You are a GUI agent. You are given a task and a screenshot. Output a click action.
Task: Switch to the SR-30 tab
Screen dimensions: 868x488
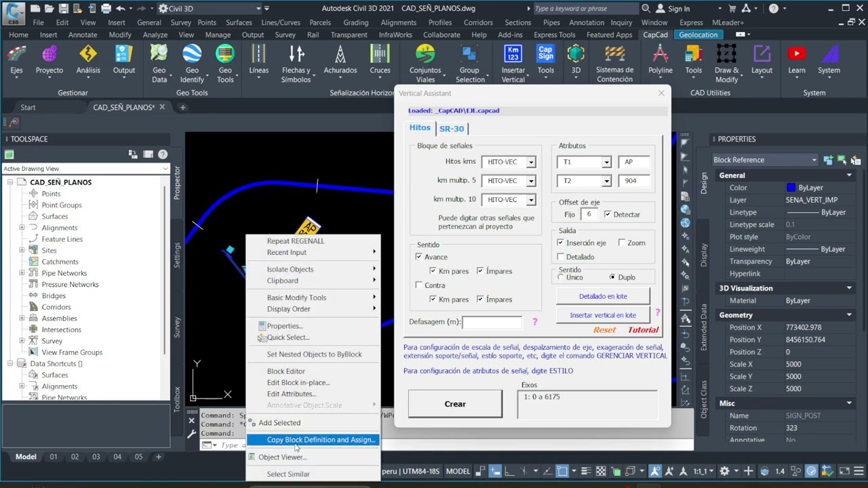click(x=452, y=129)
